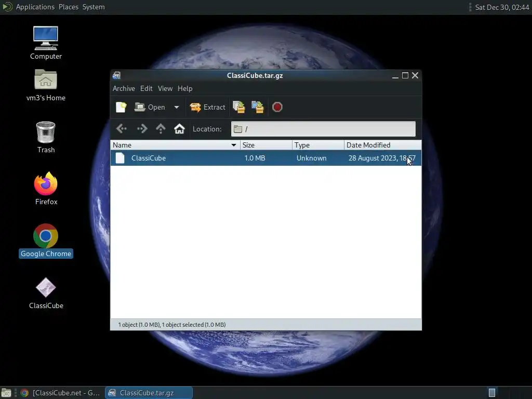Click the ClassiCube.tar.gz taskbar button
Screen dimensions: 532x399
pyautogui.click(x=149, y=393)
